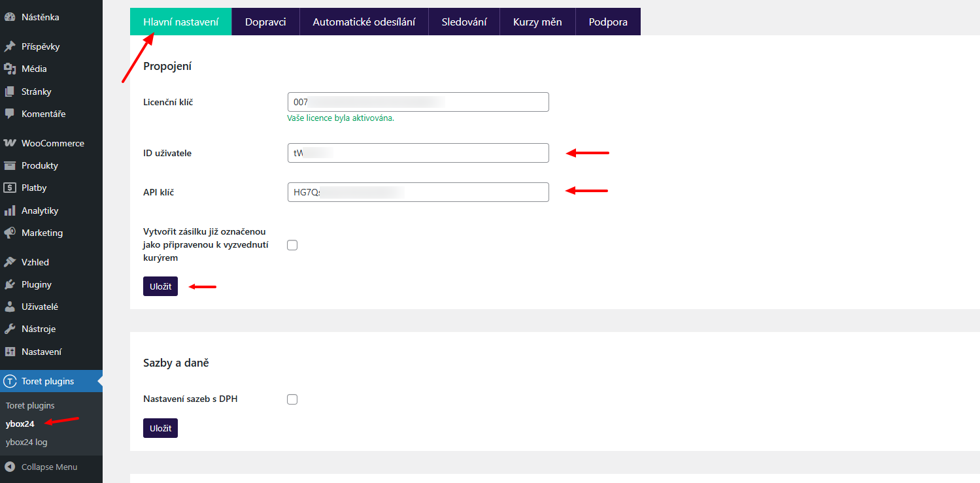Image resolution: width=980 pixels, height=483 pixels.
Task: Switch to the Dopravci tab
Action: point(265,22)
